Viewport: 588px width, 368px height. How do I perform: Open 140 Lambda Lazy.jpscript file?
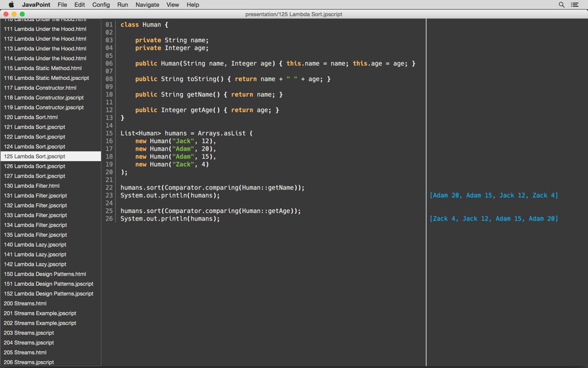[x=35, y=245]
